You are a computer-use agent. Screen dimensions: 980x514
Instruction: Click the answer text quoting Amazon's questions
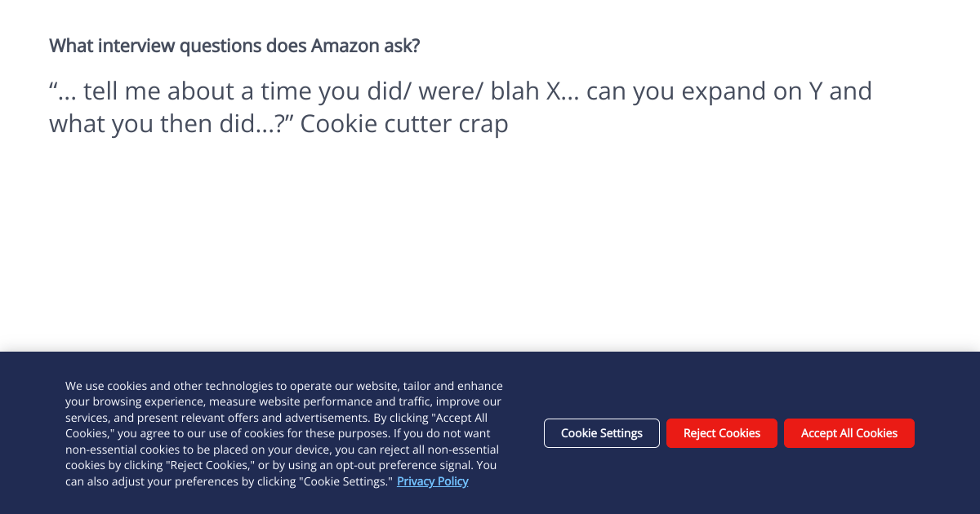(x=460, y=106)
